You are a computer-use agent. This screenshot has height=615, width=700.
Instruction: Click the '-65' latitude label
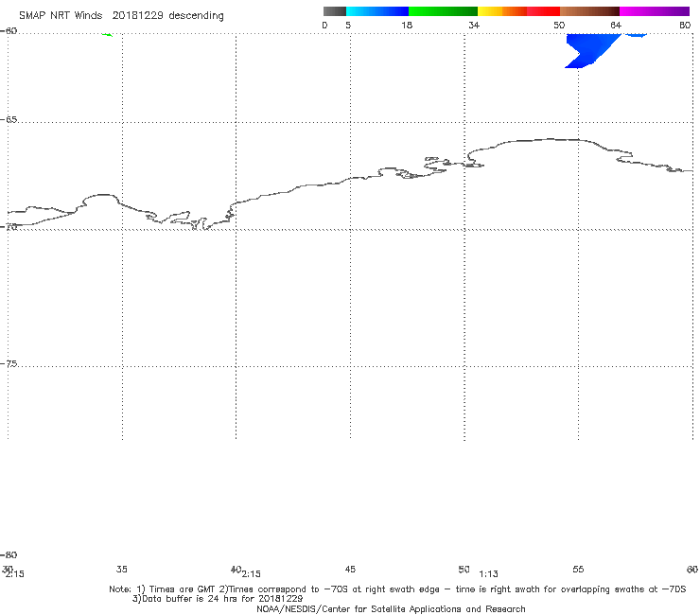coord(9,120)
